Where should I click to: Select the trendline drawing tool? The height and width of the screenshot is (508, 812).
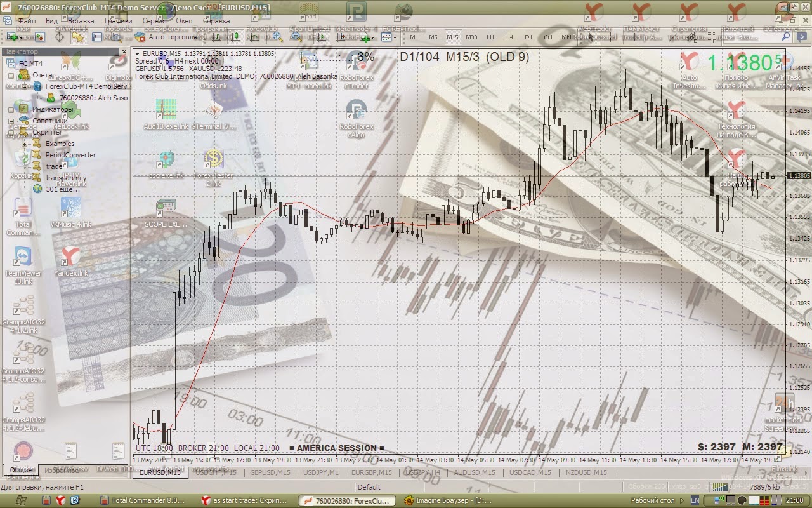click(x=672, y=37)
